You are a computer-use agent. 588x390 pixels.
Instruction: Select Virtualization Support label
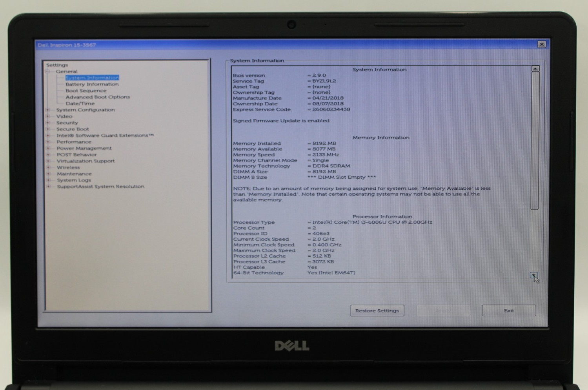[x=86, y=161]
